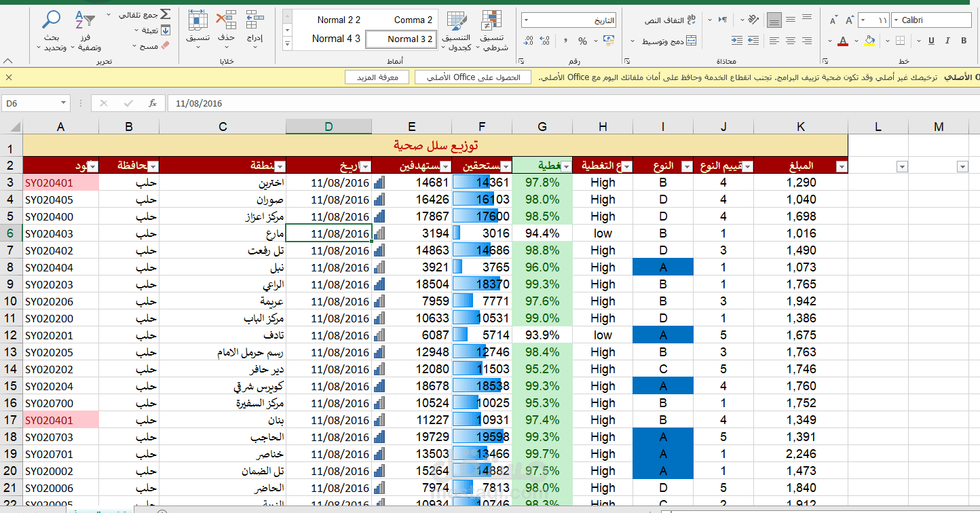Image resolution: width=980 pixels, height=513 pixels.
Task: Apply Comma style number format
Action: [x=565, y=41]
